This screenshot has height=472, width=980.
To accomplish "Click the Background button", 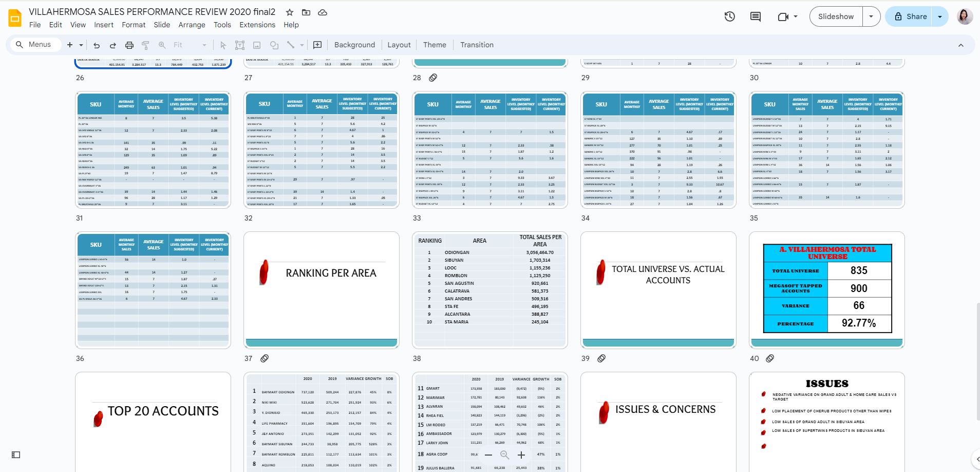I will pos(354,45).
